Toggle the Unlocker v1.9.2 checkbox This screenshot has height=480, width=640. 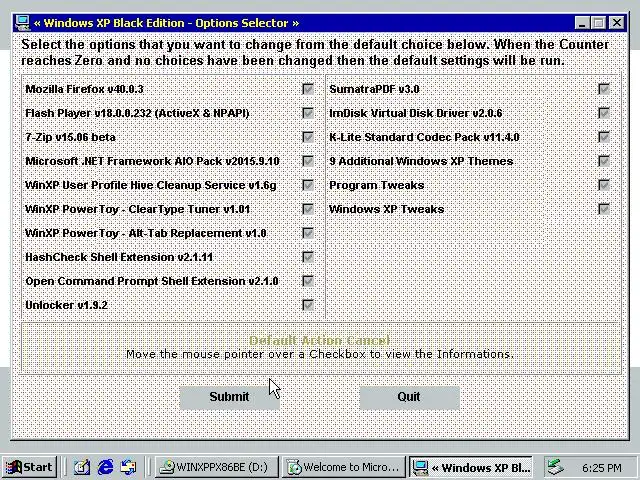pyautogui.click(x=308, y=305)
